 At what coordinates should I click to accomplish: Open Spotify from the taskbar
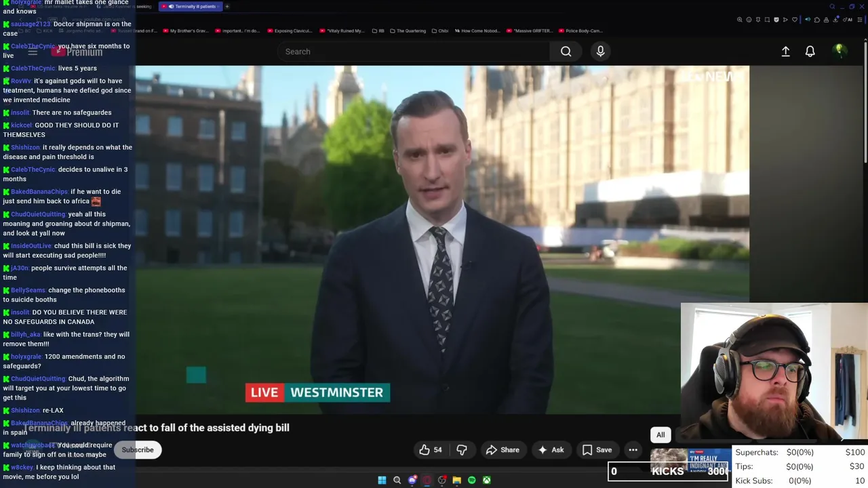pos(472,480)
